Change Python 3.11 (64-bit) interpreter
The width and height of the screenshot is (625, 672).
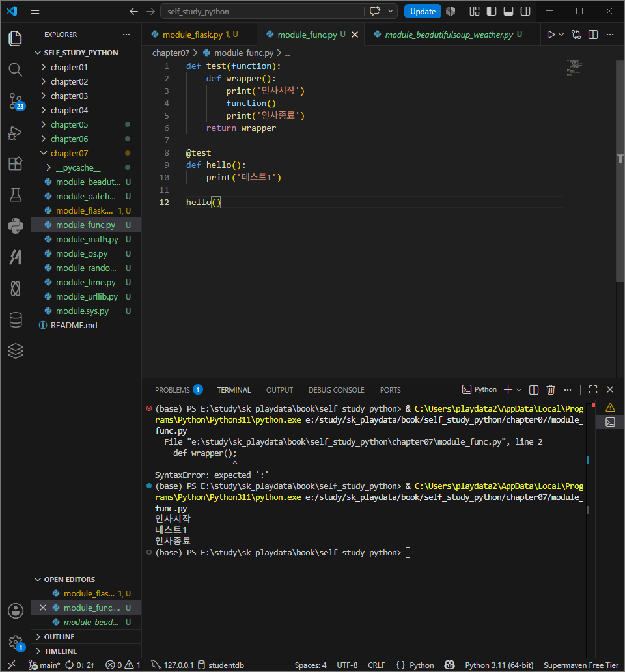499,665
